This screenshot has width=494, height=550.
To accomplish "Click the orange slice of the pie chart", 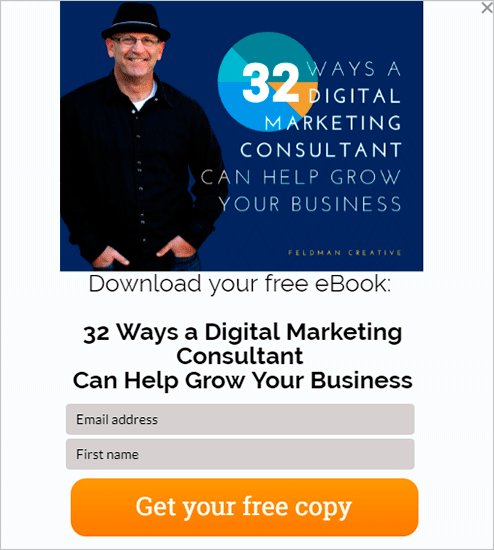I will coord(305,100).
